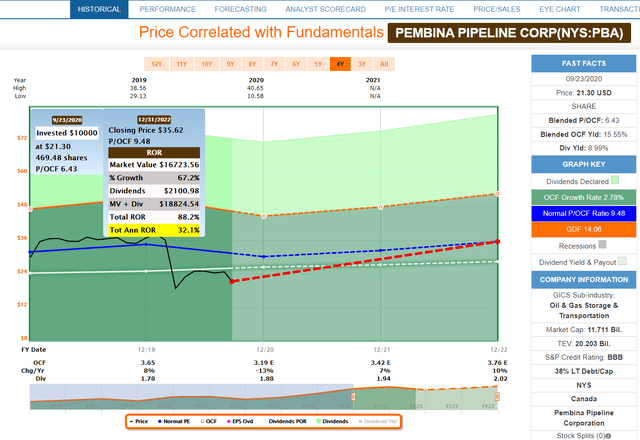Viewport: 640px width, 440px height.
Task: Switch graph to 6Y history
Action: (x=296, y=64)
